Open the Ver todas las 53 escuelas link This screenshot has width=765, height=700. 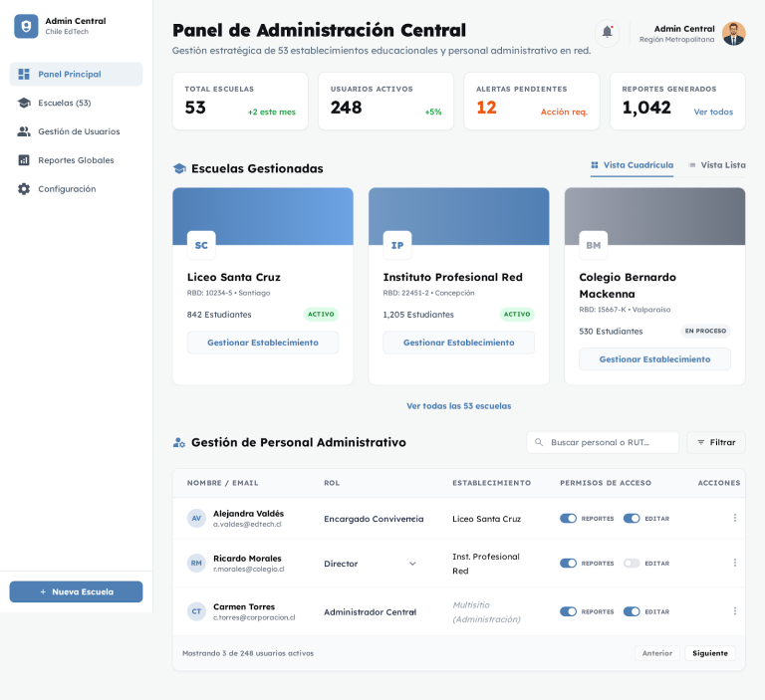tap(458, 406)
